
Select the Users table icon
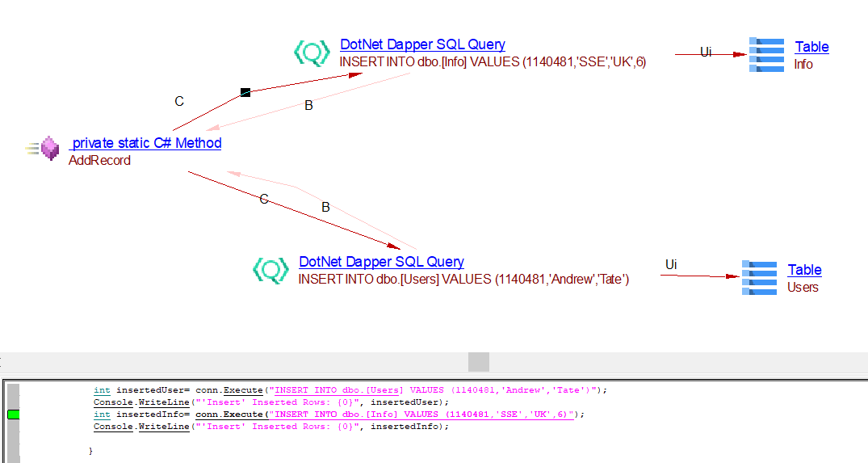(x=759, y=277)
